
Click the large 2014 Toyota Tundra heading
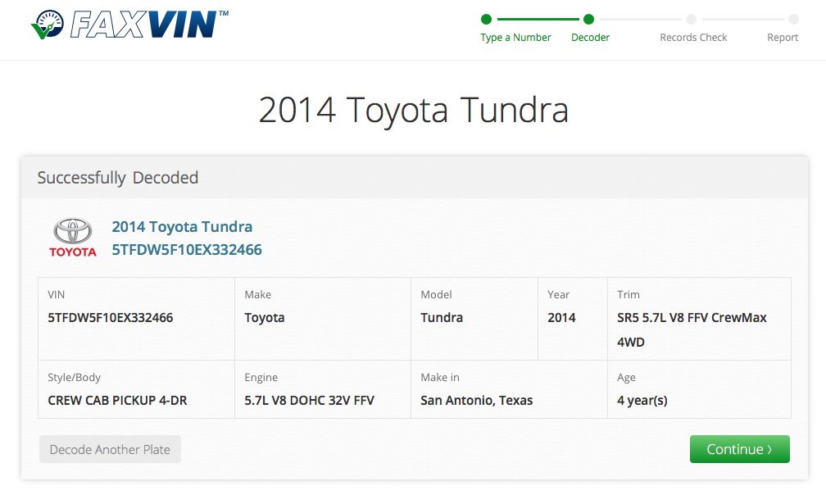tap(414, 110)
